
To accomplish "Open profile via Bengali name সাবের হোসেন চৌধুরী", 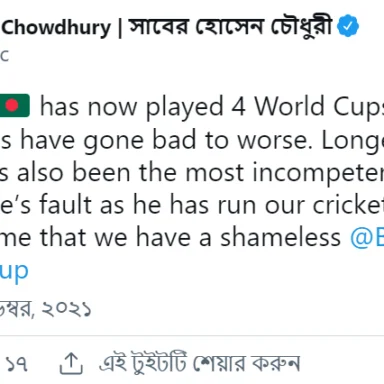I will pyautogui.click(x=230, y=27).
